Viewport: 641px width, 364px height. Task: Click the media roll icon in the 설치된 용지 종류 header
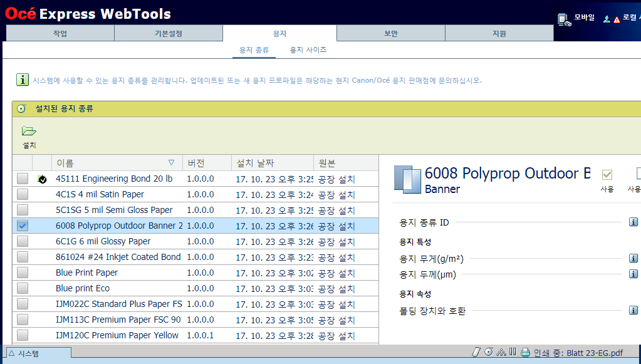tap(21, 108)
